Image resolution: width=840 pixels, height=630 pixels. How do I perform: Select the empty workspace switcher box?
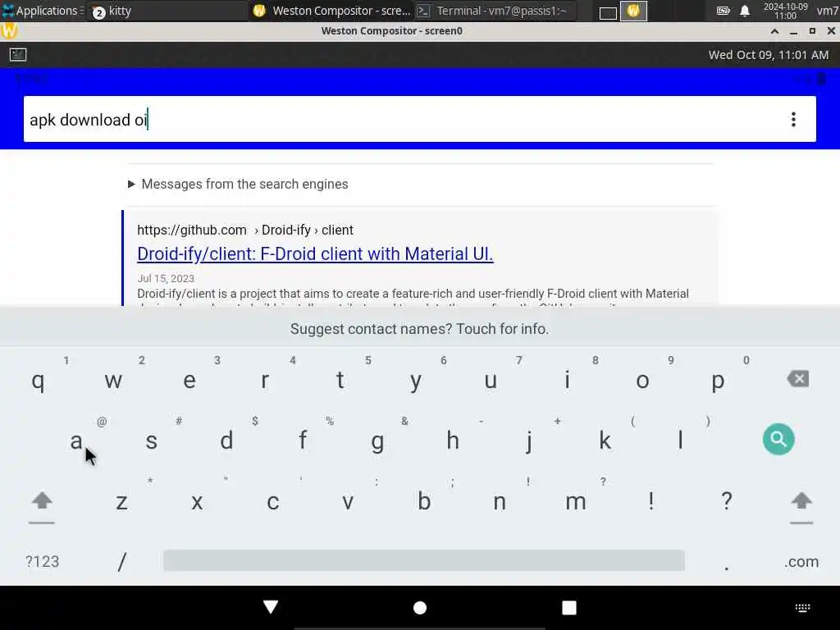[608, 11]
